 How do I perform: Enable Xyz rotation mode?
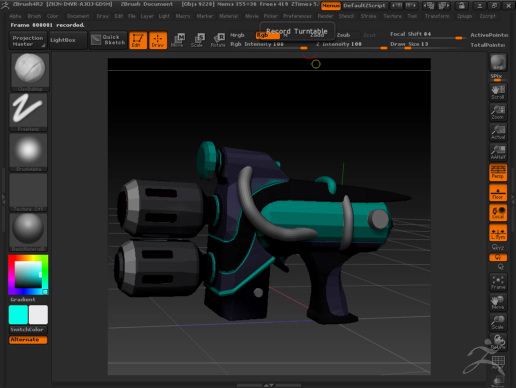(498, 248)
